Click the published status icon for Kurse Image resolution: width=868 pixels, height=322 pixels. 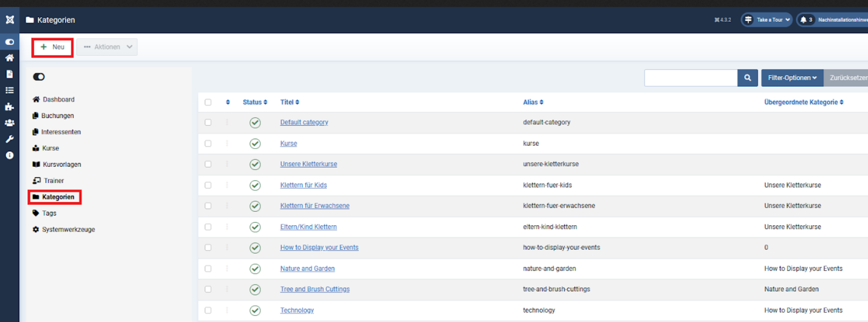255,143
